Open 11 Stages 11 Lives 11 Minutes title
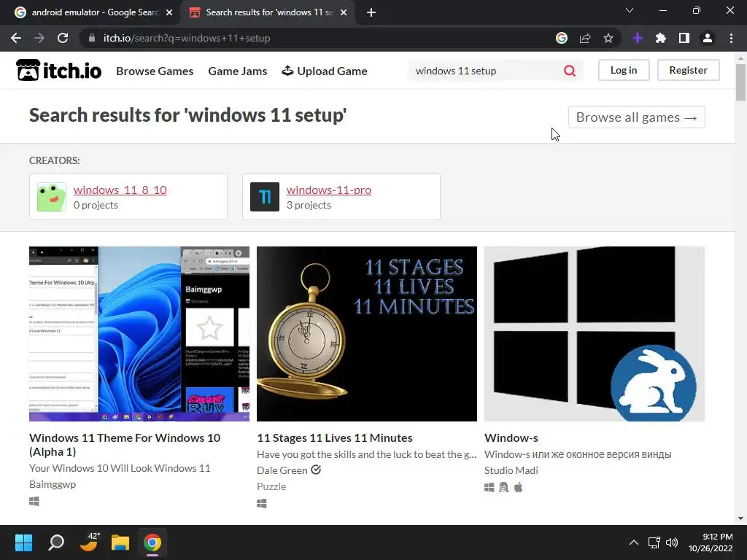This screenshot has height=560, width=747. [334, 437]
